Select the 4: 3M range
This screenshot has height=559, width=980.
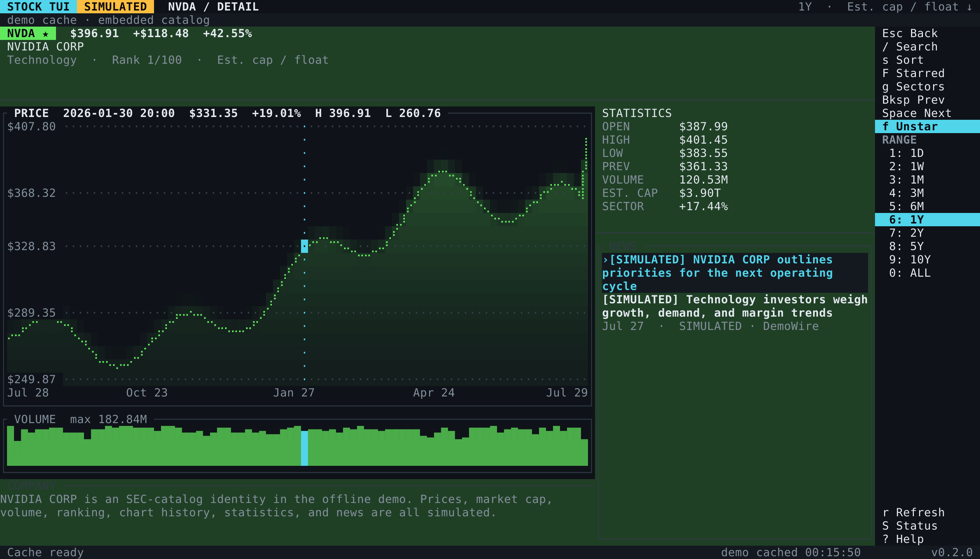click(906, 193)
